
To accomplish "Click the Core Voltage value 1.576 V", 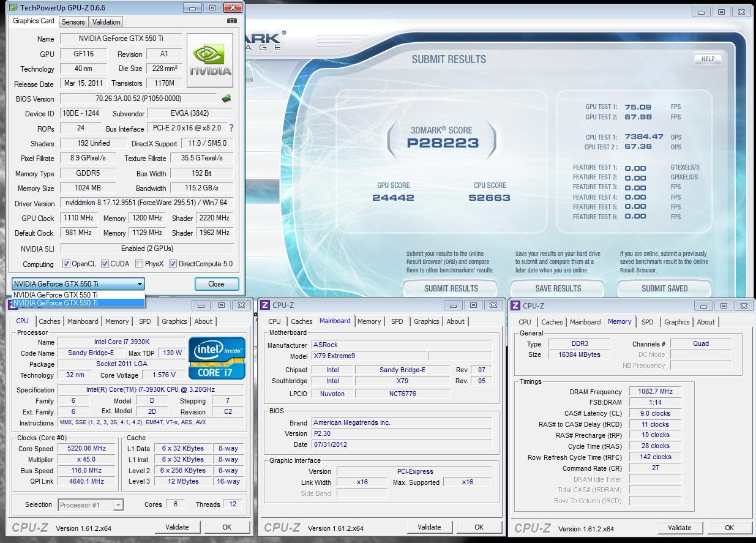I will [163, 375].
